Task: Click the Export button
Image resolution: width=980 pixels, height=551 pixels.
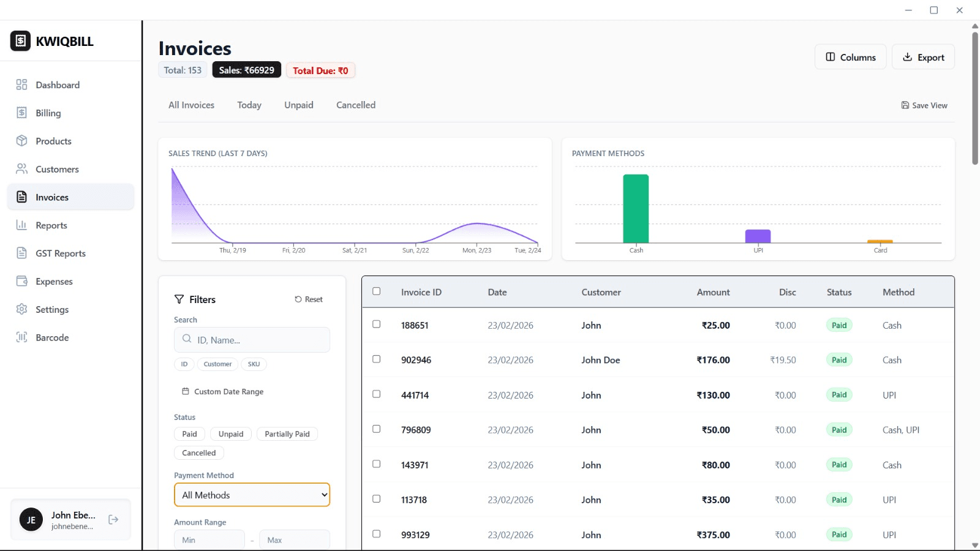Action: point(923,57)
